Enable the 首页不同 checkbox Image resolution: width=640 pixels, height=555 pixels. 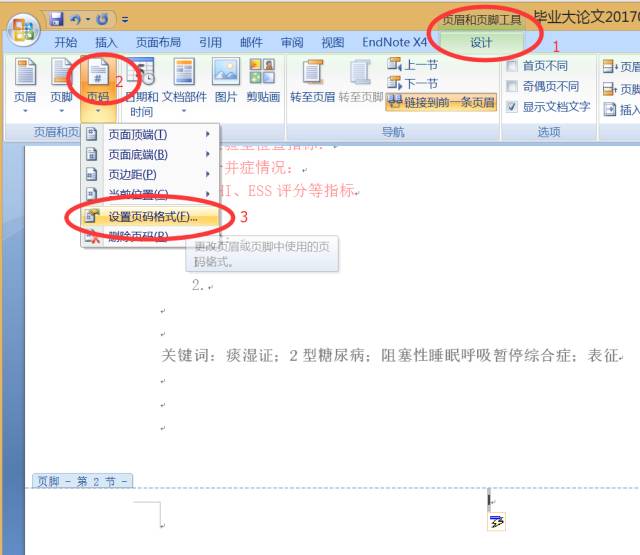coord(512,66)
